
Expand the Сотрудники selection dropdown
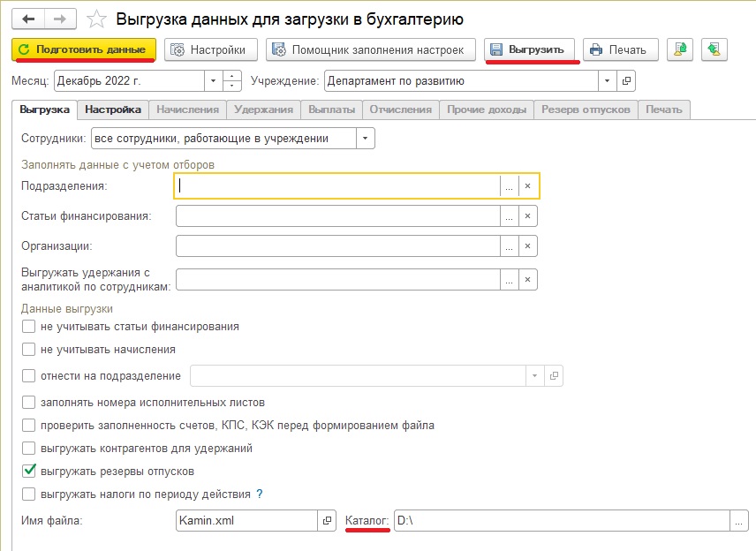point(366,138)
